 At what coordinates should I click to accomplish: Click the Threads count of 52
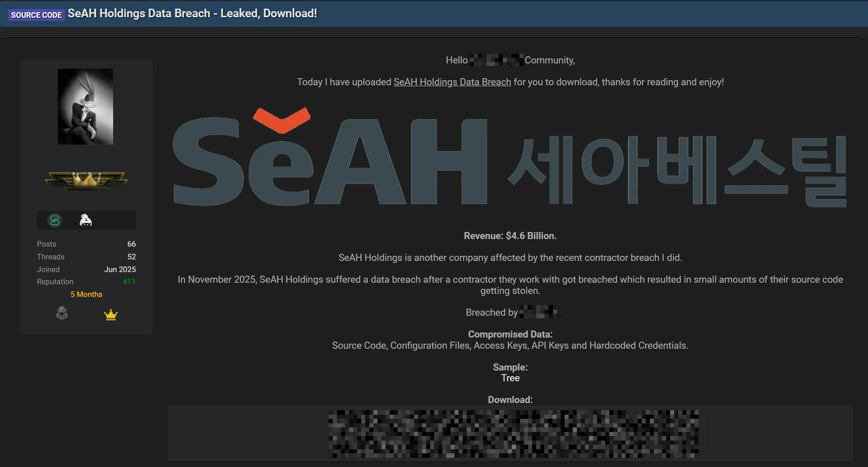click(x=132, y=256)
